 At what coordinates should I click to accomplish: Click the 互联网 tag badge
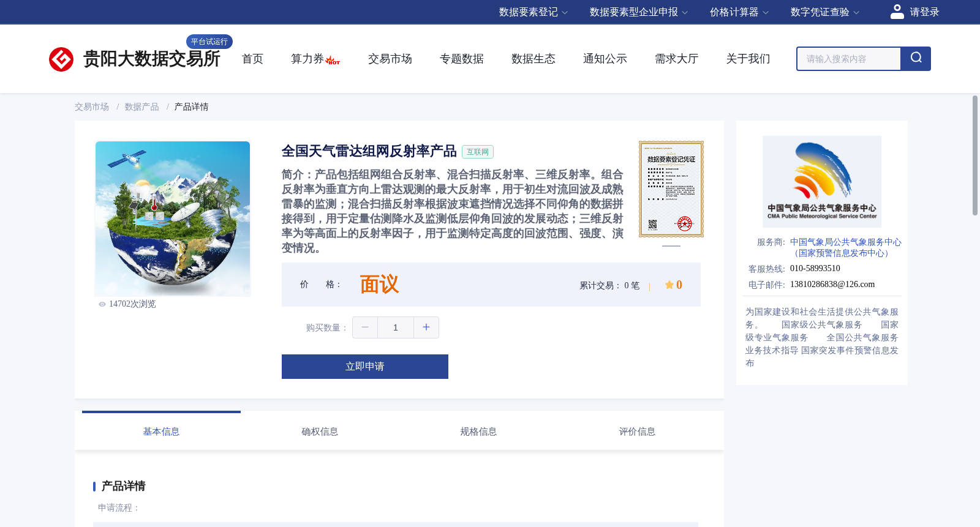[478, 152]
